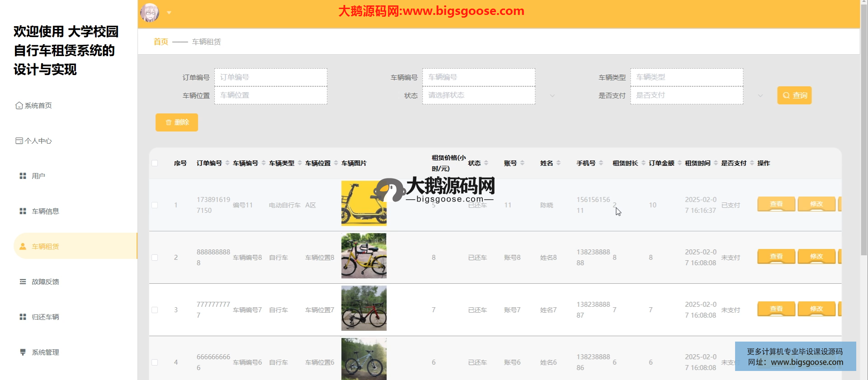Click the 删除 delete button
The height and width of the screenshot is (380, 868).
177,122
